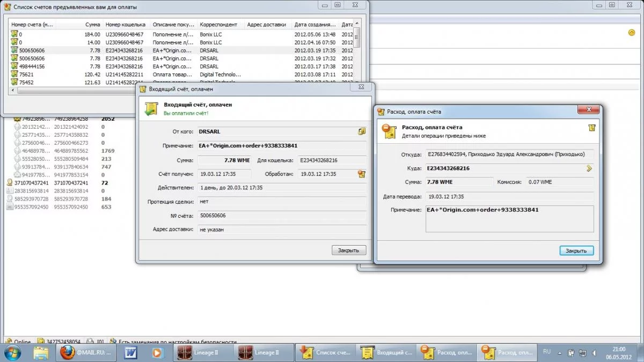Click the yellow arrow icon next to Куда wallet
Screen dimensions: 644x362
click(589, 168)
